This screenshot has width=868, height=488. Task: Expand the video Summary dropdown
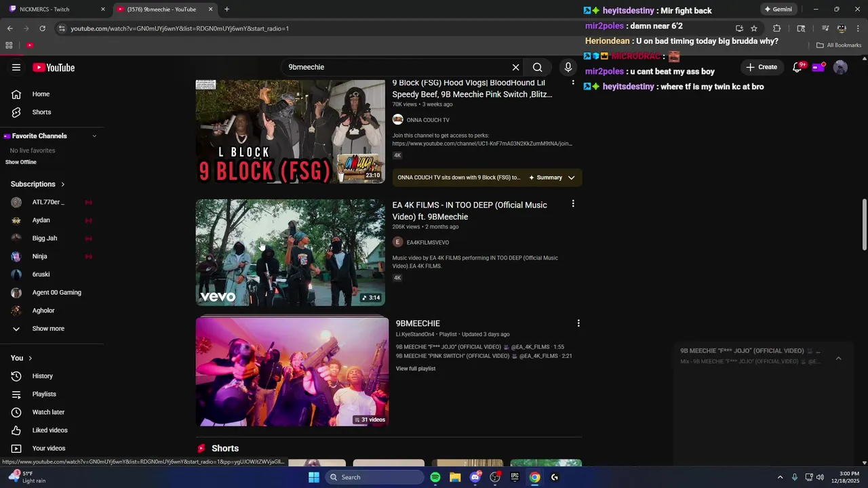(x=571, y=178)
